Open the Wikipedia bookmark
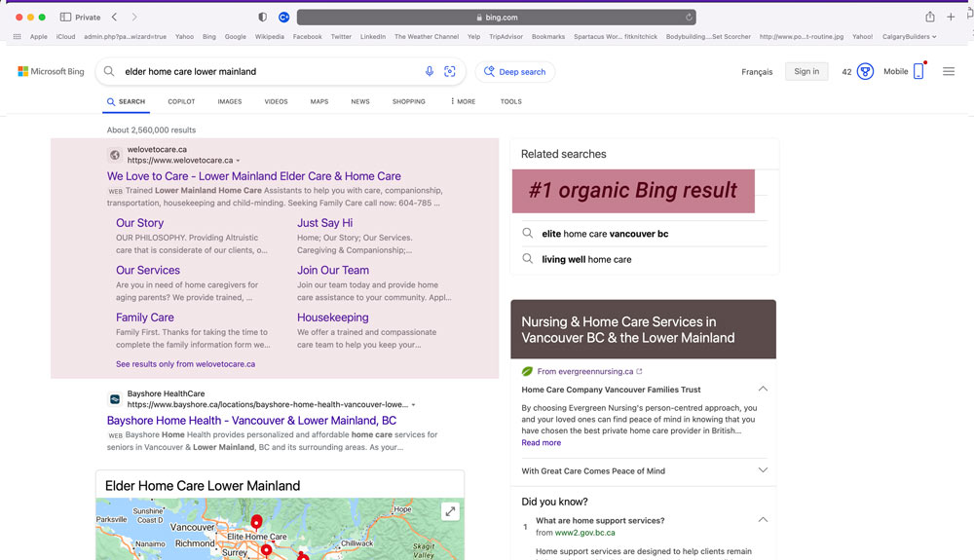 click(270, 37)
